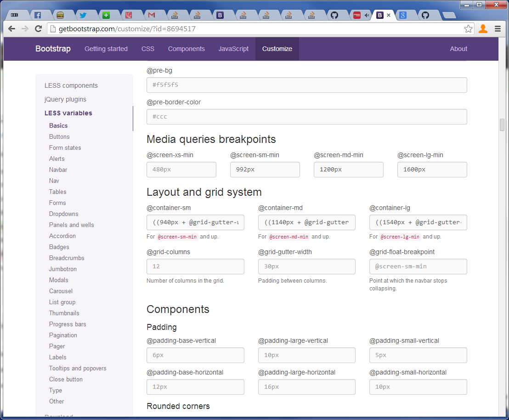The width and height of the screenshot is (509, 420).
Task: Select Tables in the sidebar list
Action: 58,192
